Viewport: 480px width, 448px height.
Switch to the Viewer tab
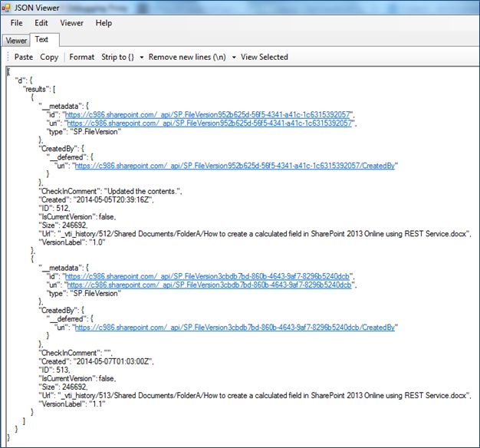(16, 41)
